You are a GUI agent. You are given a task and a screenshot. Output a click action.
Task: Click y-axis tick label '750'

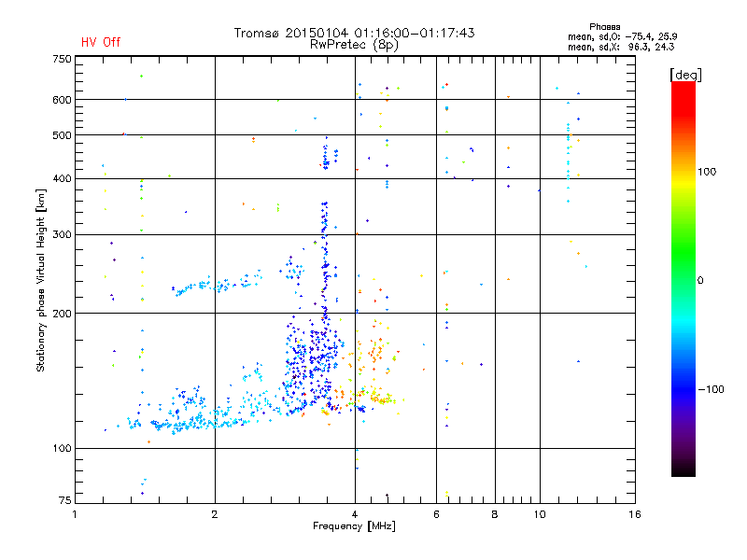tap(62, 59)
